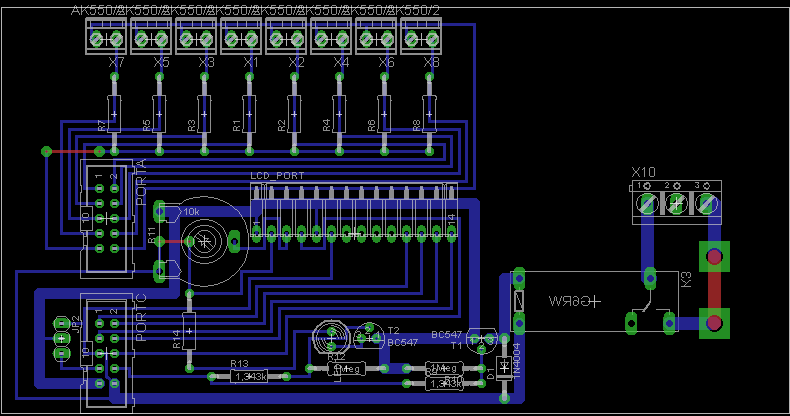Select the 1N4004 diode value label
The height and width of the screenshot is (416, 790).
pyautogui.click(x=516, y=361)
